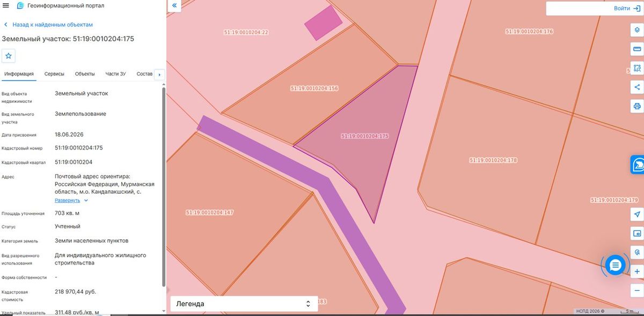644x316 pixels.
Task: Select parcel 51:19:0010204:22 on the map
Action: click(x=246, y=33)
